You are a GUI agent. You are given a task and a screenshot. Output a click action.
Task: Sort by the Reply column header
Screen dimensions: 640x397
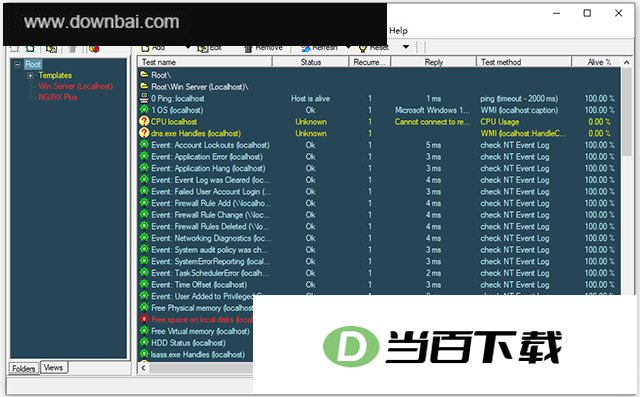click(x=433, y=62)
